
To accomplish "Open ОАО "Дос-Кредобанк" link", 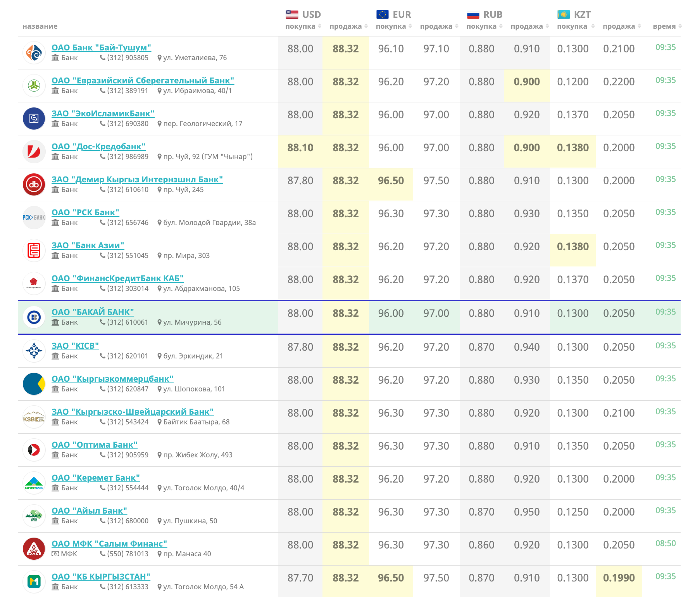I will (x=99, y=147).
